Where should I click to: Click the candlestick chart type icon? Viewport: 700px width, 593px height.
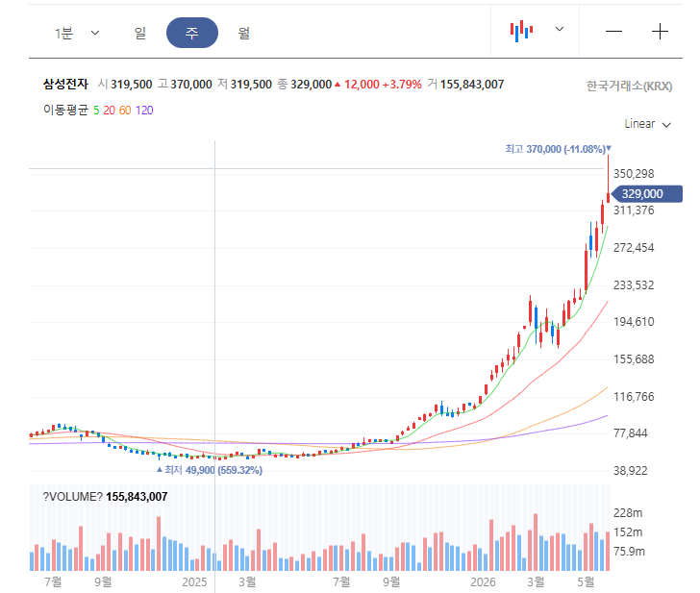click(x=521, y=31)
